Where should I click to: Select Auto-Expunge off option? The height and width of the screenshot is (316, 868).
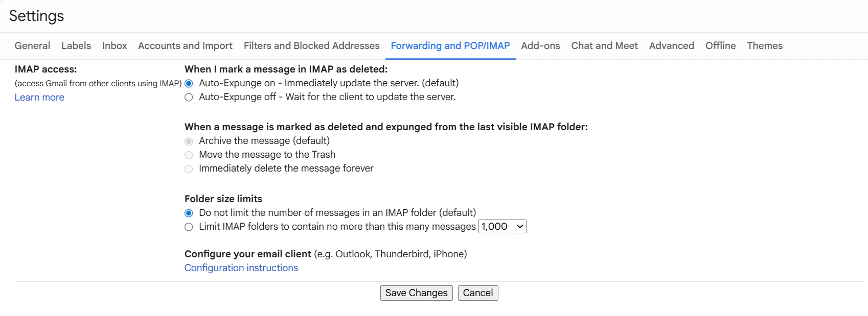(188, 97)
